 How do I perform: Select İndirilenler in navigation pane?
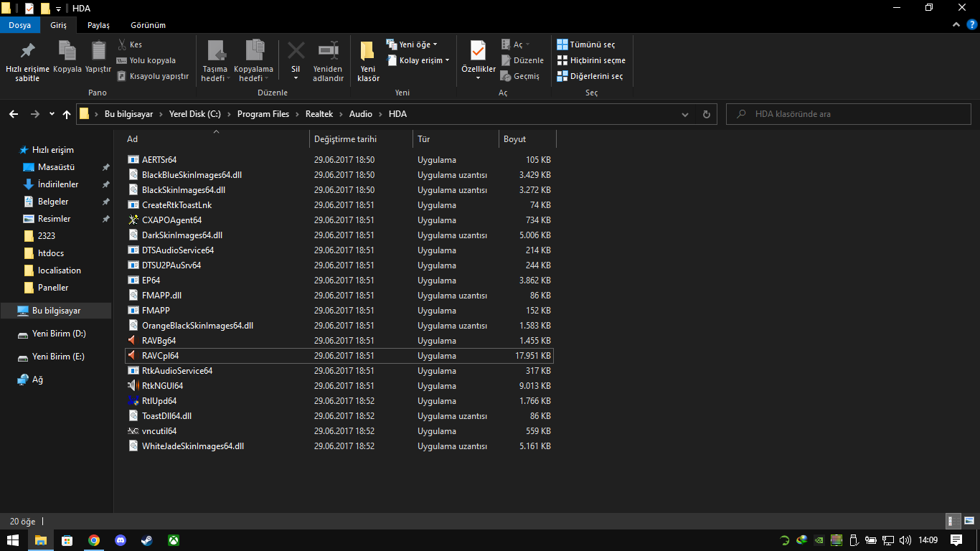point(58,184)
